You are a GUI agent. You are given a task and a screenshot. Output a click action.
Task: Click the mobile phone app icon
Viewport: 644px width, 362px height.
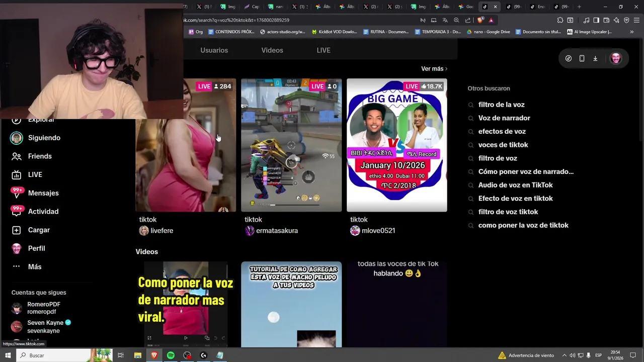click(582, 58)
